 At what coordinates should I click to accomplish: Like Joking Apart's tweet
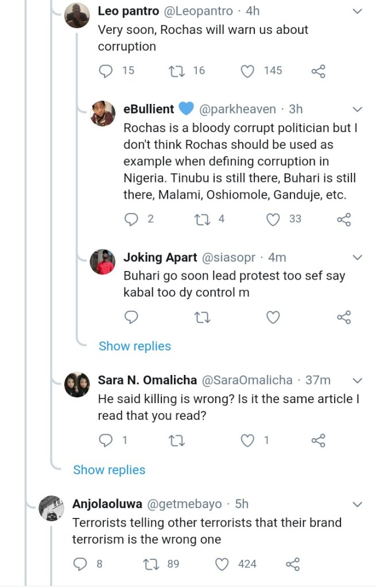click(x=273, y=317)
